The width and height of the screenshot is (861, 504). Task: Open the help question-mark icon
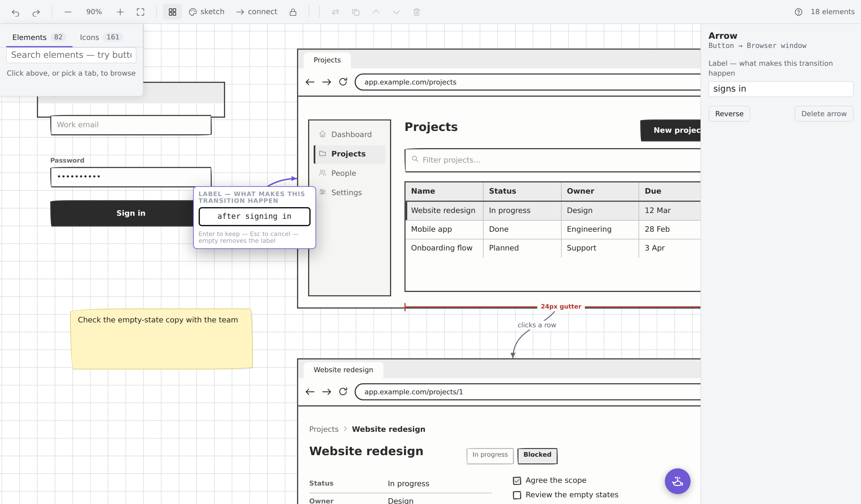799,12
